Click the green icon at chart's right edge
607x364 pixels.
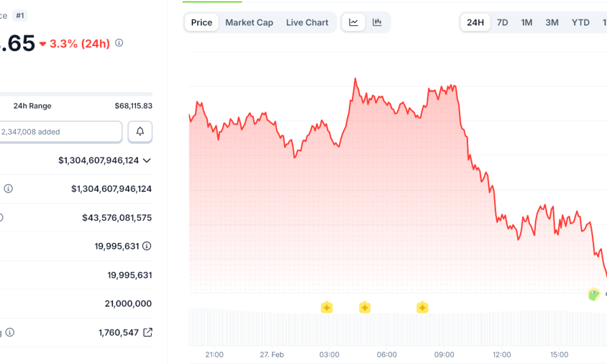[594, 295]
